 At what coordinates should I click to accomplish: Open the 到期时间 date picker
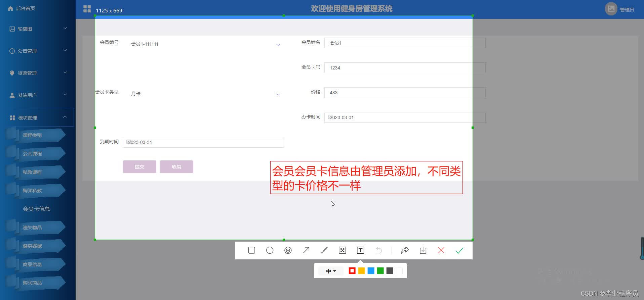[203, 142]
